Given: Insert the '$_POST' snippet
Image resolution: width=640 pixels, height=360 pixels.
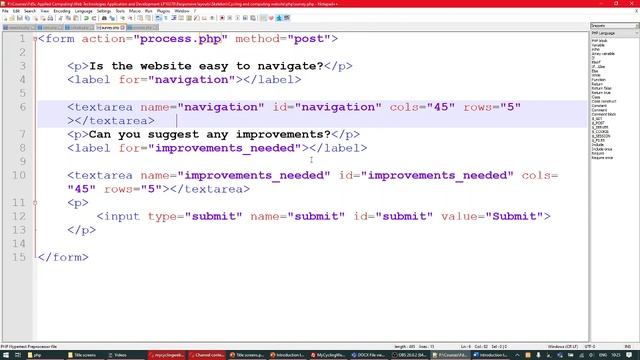Looking at the screenshot, I should click(x=598, y=123).
